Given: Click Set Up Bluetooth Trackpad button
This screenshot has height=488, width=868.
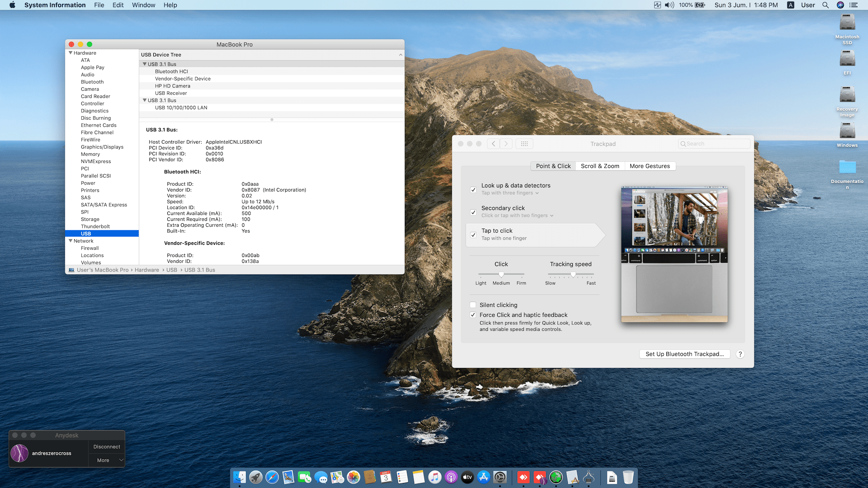Looking at the screenshot, I should tap(684, 354).
